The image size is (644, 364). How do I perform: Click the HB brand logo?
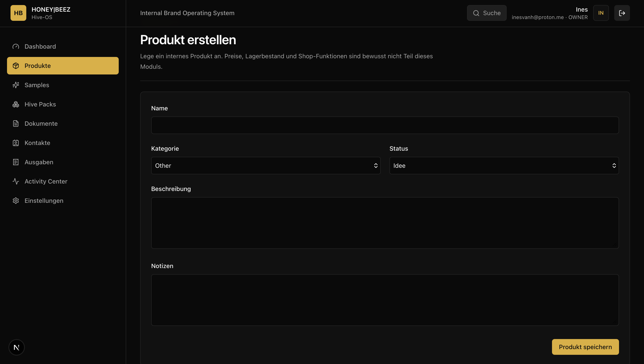18,13
